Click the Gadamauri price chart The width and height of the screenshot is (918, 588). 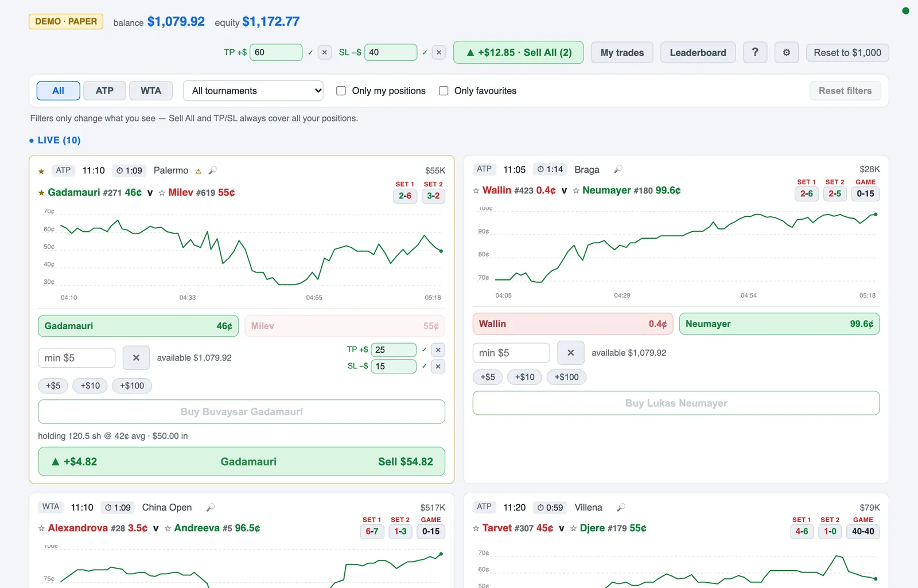tap(242, 255)
